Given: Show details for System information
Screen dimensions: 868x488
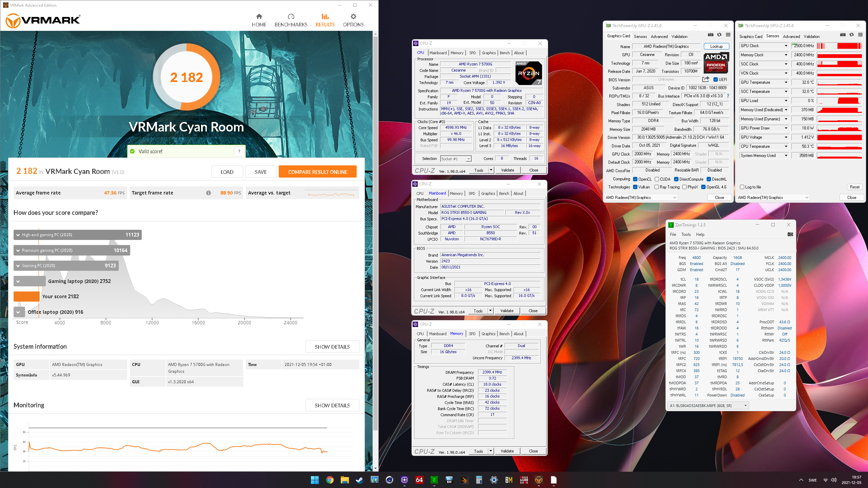Looking at the screenshot, I should pyautogui.click(x=332, y=347).
